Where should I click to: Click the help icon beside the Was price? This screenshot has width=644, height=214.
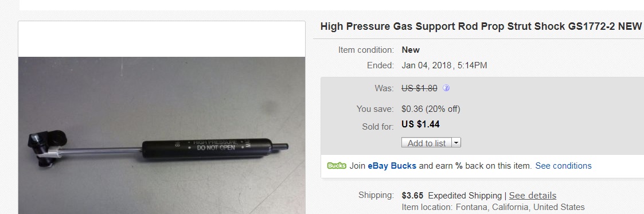click(446, 88)
